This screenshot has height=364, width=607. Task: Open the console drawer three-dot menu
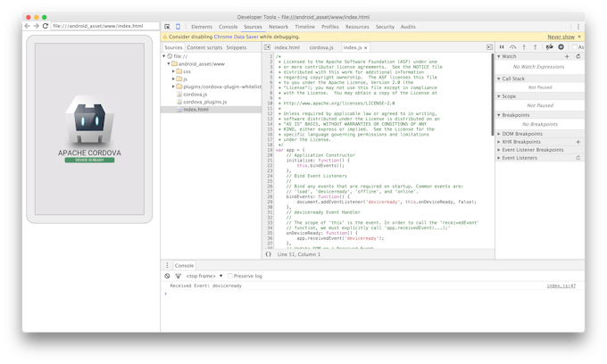pyautogui.click(x=167, y=265)
